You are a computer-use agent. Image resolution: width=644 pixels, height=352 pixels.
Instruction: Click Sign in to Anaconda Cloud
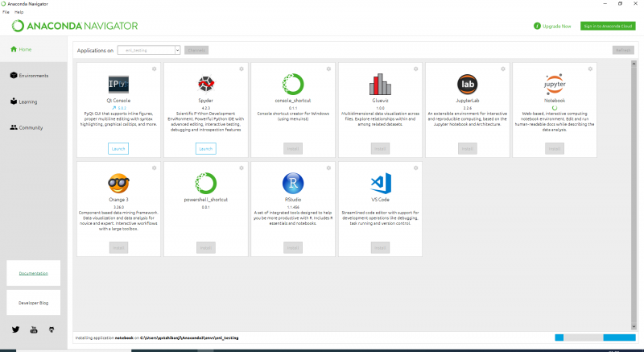pyautogui.click(x=609, y=26)
